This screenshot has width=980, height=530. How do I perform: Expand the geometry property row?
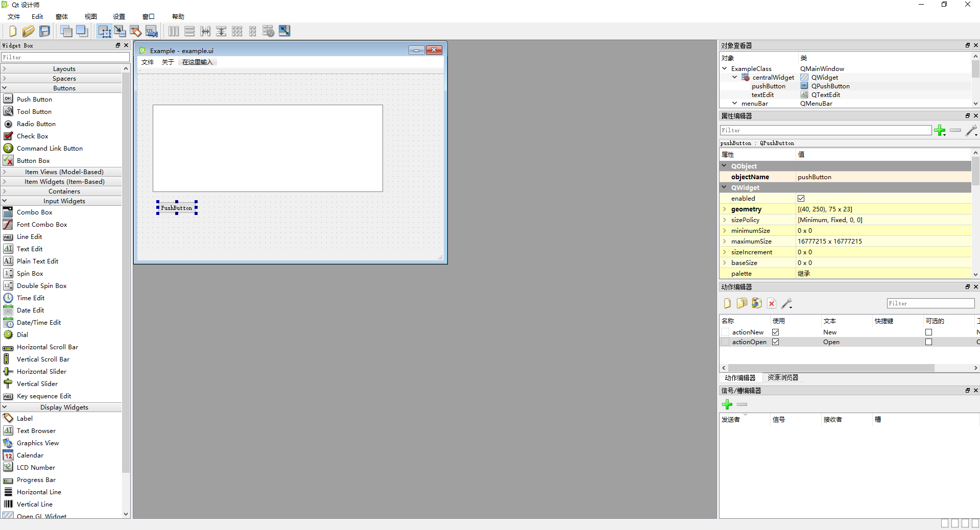(725, 209)
